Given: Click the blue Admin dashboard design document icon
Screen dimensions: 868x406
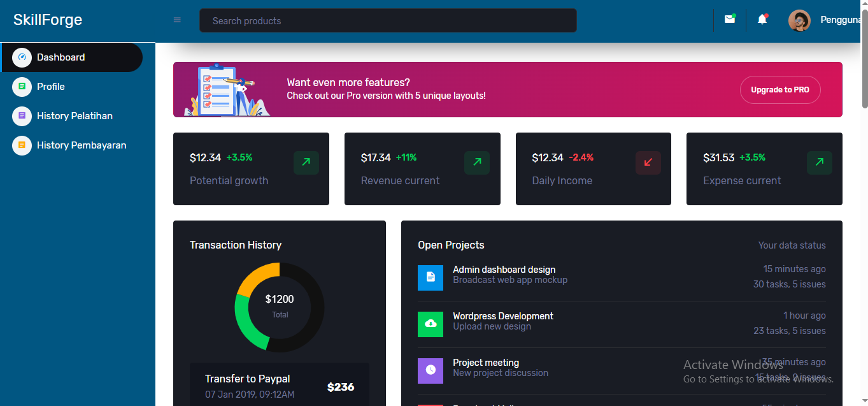Looking at the screenshot, I should pos(430,277).
